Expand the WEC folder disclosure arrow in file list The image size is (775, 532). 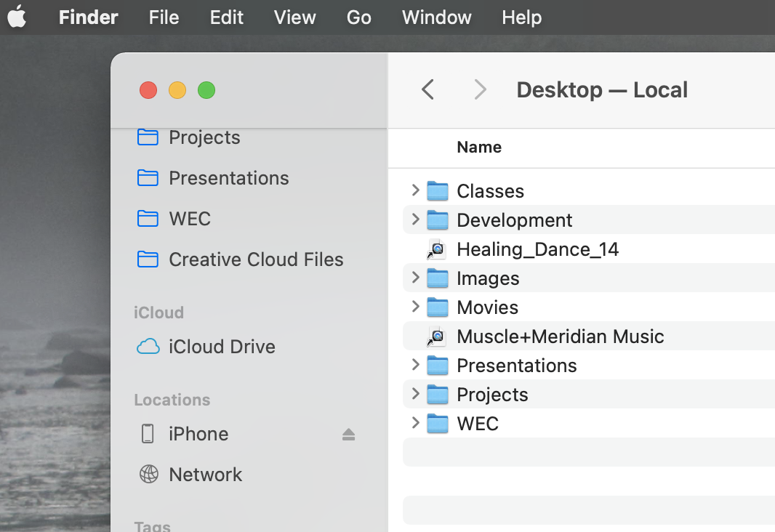tap(415, 423)
